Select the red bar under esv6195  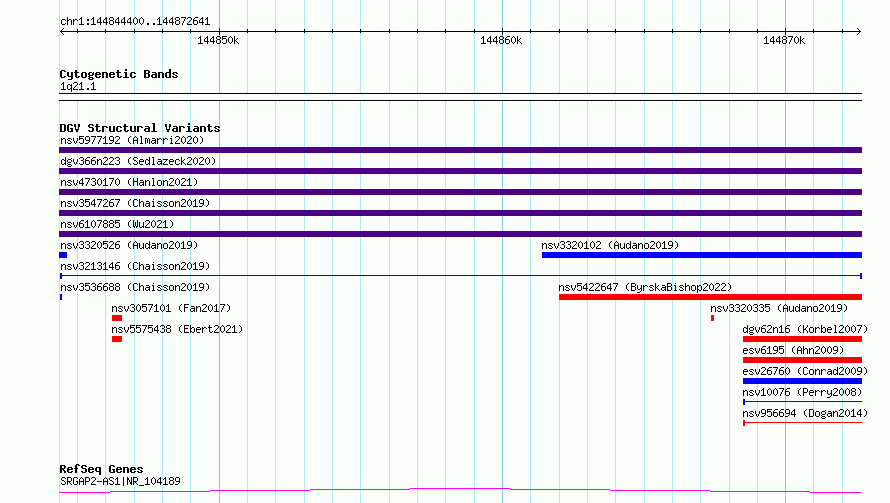[x=803, y=360]
